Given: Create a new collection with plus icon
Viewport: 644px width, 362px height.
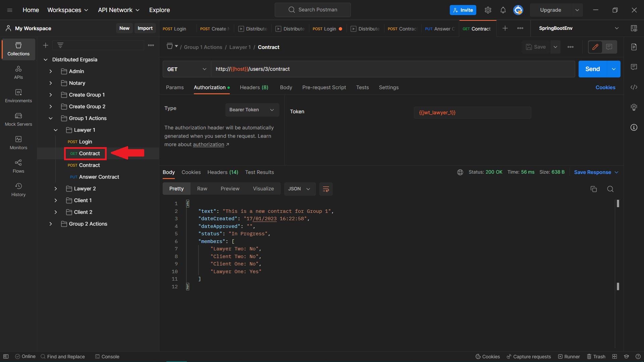Looking at the screenshot, I should coord(46,45).
